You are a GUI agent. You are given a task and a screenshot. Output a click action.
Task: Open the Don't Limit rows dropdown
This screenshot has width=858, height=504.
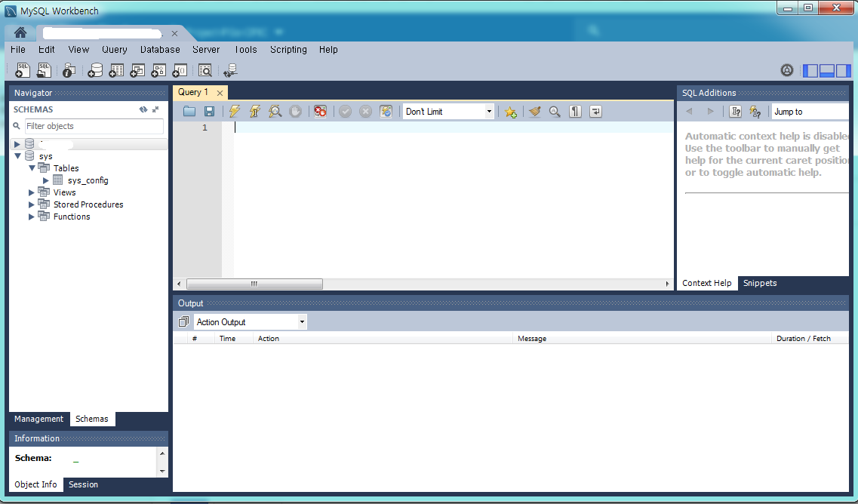[x=448, y=112]
